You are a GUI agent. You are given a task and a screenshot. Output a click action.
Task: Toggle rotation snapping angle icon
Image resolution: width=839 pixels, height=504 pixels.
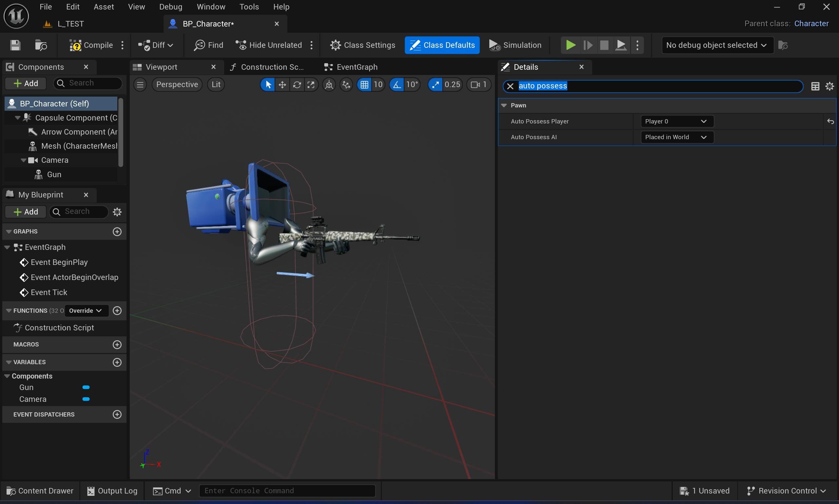(x=397, y=84)
